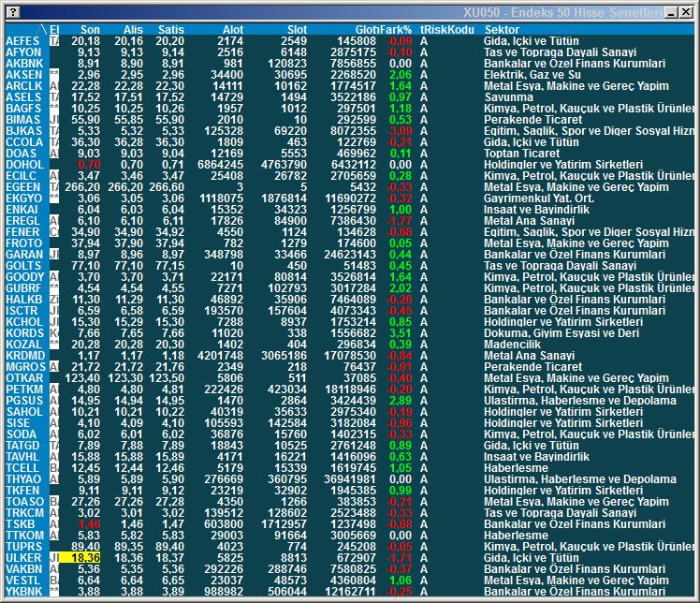Click the Dokuma, Giyim Esyasi ve Deri cell
700x603 pixels.
click(x=561, y=333)
